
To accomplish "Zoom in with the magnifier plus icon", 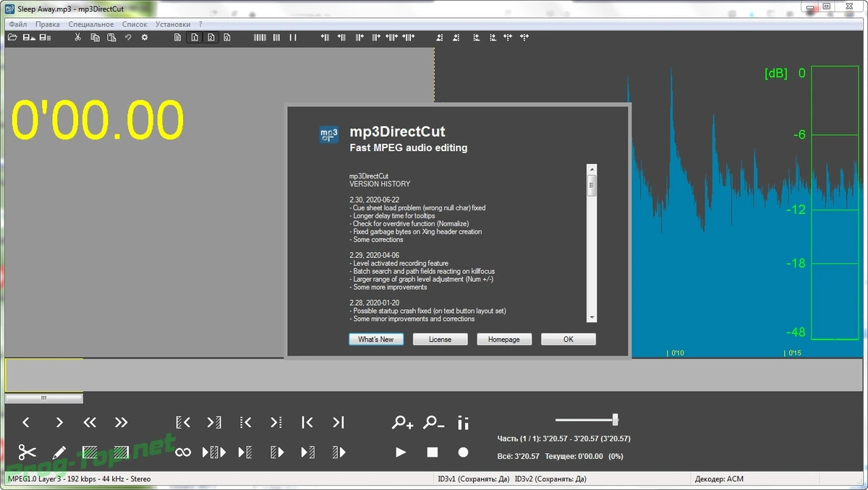I will 402,422.
